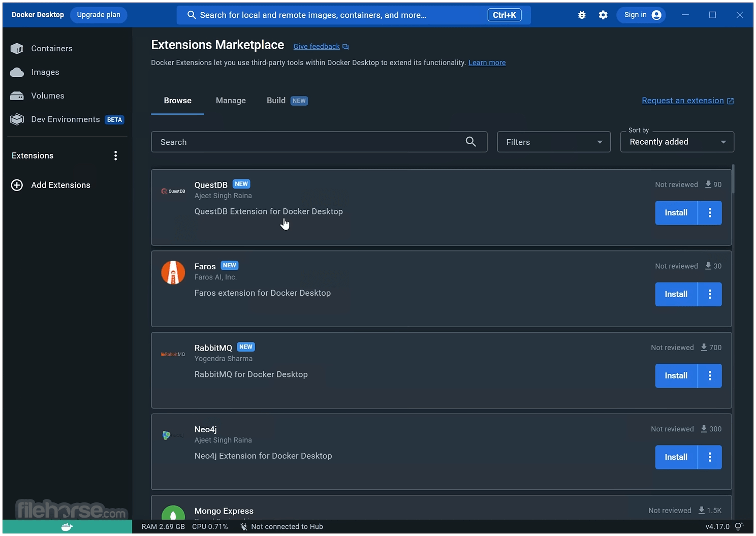Image resolution: width=756 pixels, height=536 pixels.
Task: Click the notifications lightbulb icon beside version
Action: pos(739,526)
